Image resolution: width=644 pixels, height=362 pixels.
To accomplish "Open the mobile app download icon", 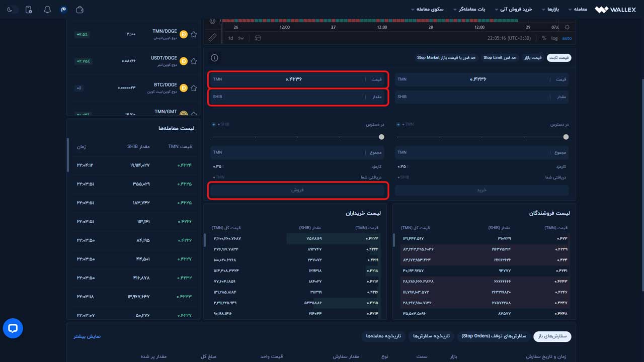I will 29,10.
